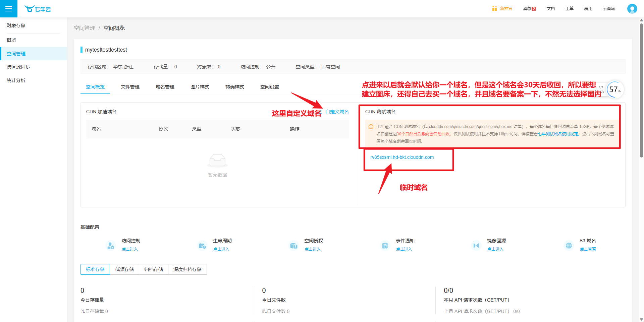This screenshot has height=322, width=644.
Task: Open the 七牛测试域名使用规范 link
Action: pos(558,134)
